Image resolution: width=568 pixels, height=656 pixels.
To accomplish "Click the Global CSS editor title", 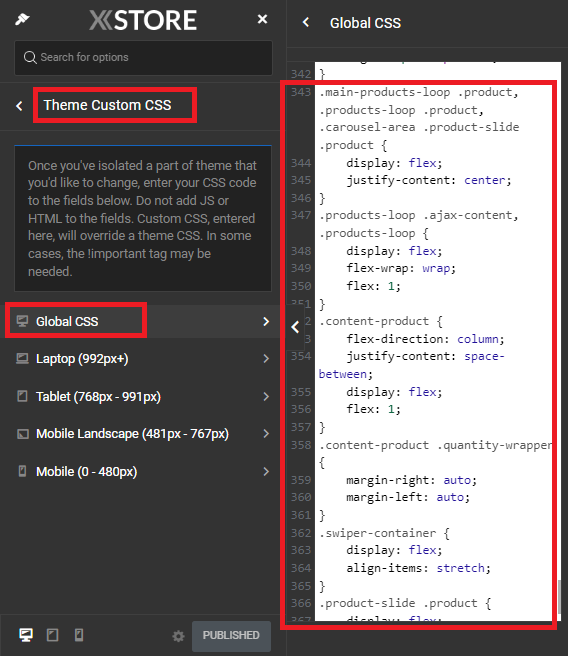I will pyautogui.click(x=365, y=23).
